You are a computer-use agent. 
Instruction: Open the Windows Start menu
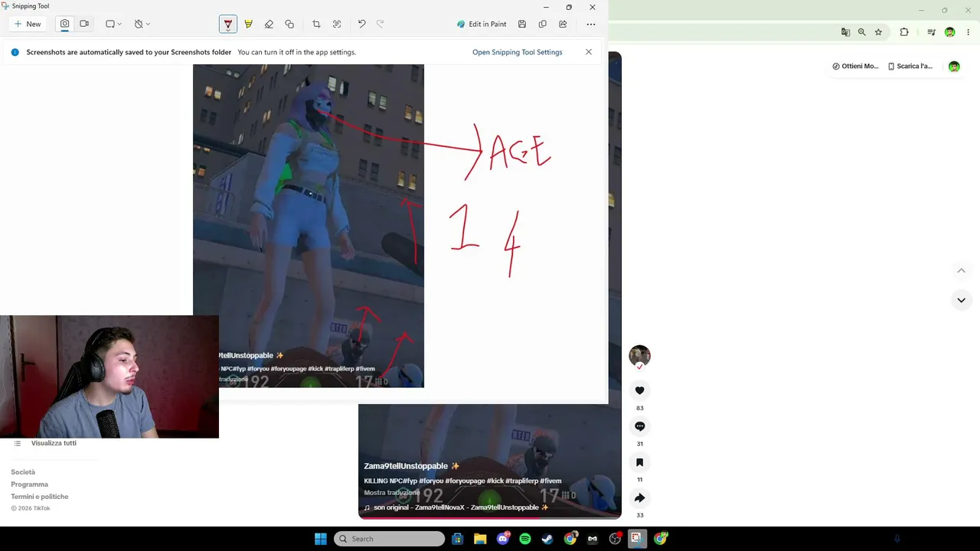(x=321, y=539)
